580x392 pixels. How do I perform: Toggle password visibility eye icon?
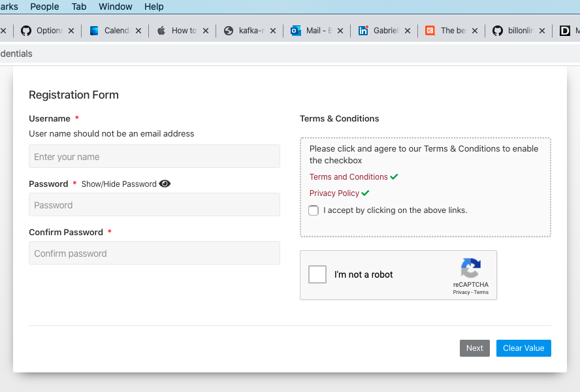(165, 184)
